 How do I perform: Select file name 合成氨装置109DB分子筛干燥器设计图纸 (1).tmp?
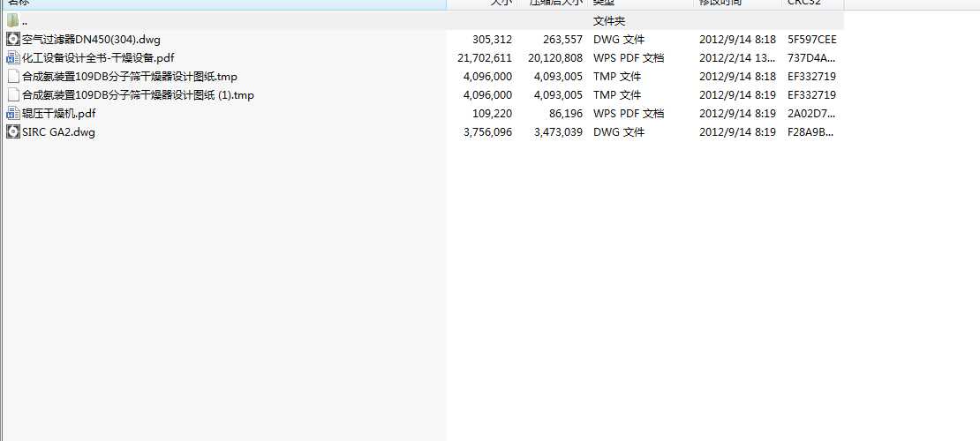click(138, 95)
